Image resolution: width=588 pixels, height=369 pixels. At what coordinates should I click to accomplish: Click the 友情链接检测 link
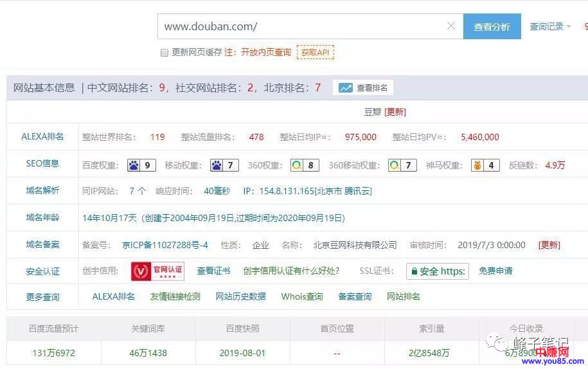(x=175, y=296)
